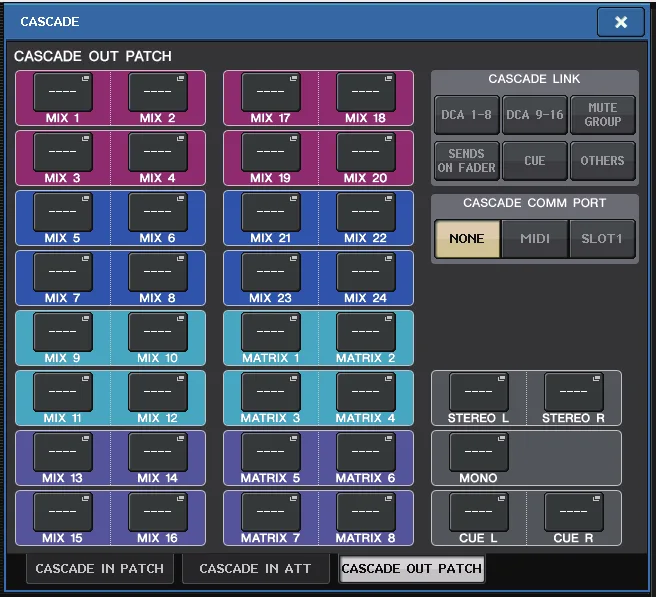The width and height of the screenshot is (656, 597).
Task: Close the CASCADE window
Action: click(621, 22)
